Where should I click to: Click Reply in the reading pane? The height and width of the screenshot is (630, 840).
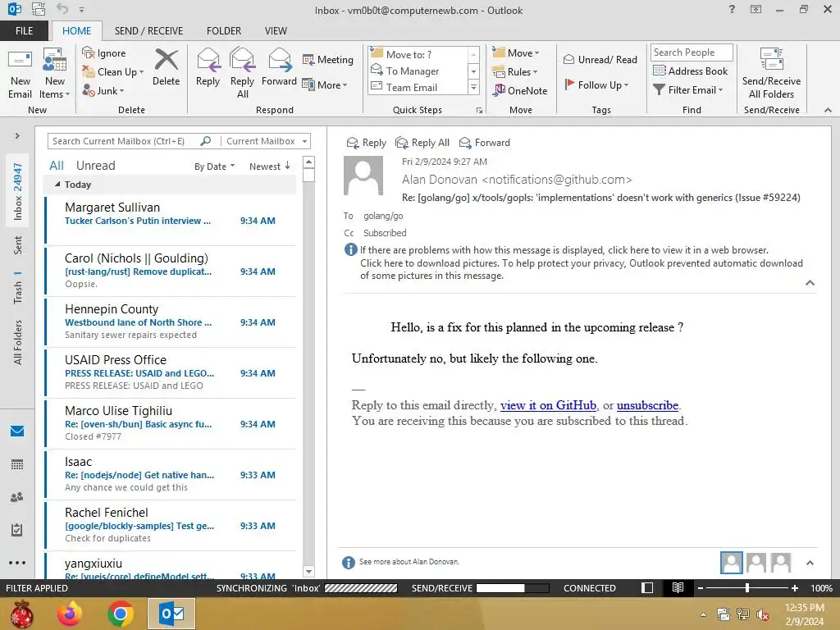(x=367, y=143)
